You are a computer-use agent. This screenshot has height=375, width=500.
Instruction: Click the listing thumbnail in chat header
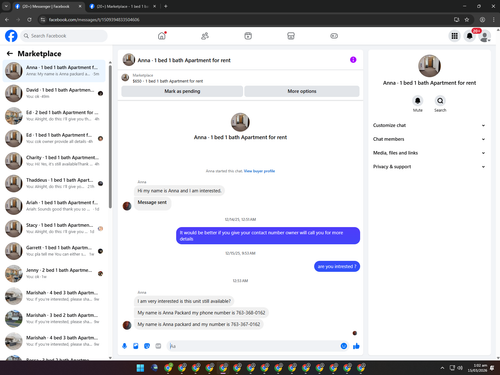click(x=129, y=60)
